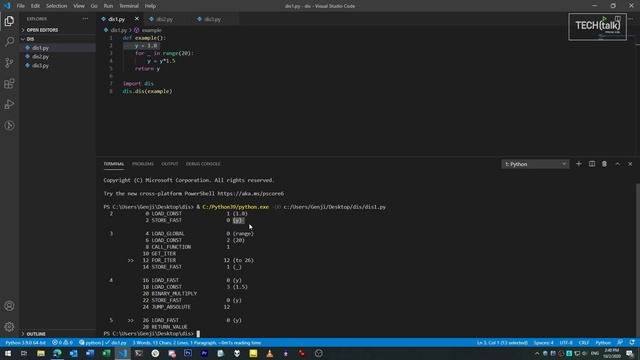Open Task View on the taskbar
The width and height of the screenshot is (640, 360).
(24, 353)
